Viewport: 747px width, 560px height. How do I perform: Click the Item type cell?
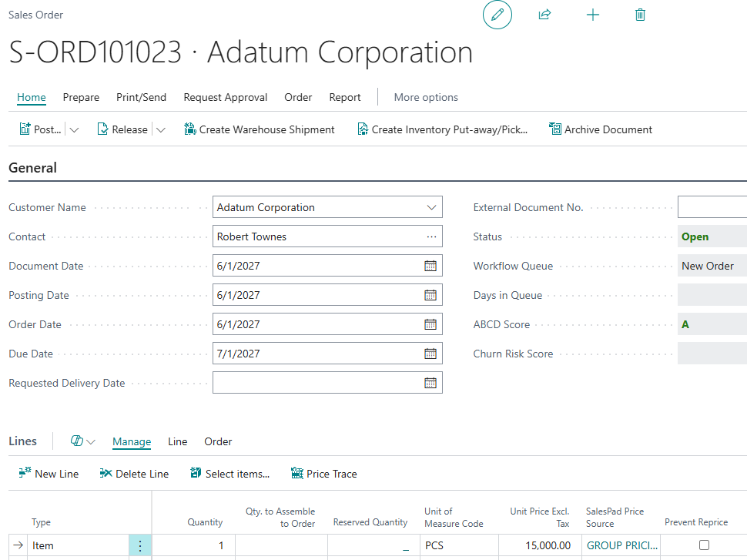(78, 545)
